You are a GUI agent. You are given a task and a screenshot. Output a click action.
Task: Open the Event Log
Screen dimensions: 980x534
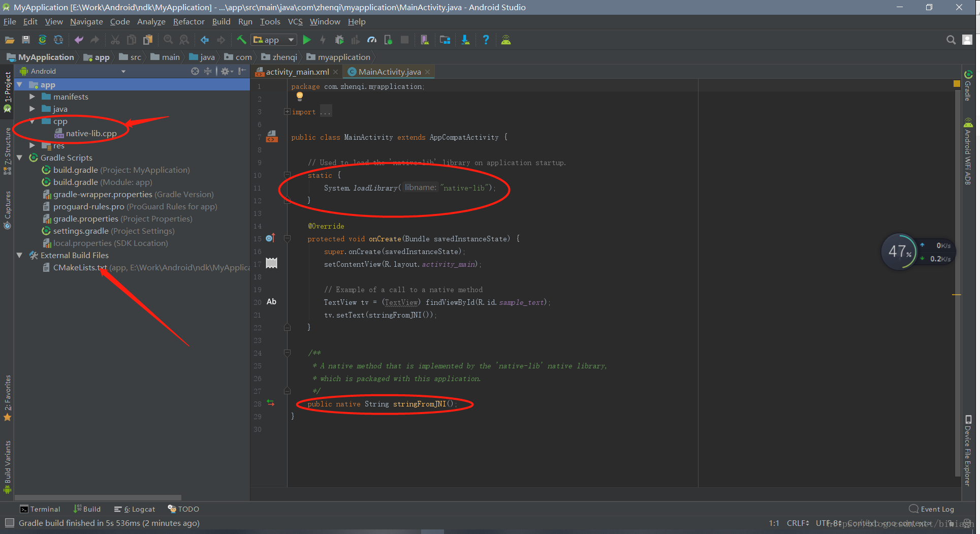[x=932, y=509]
